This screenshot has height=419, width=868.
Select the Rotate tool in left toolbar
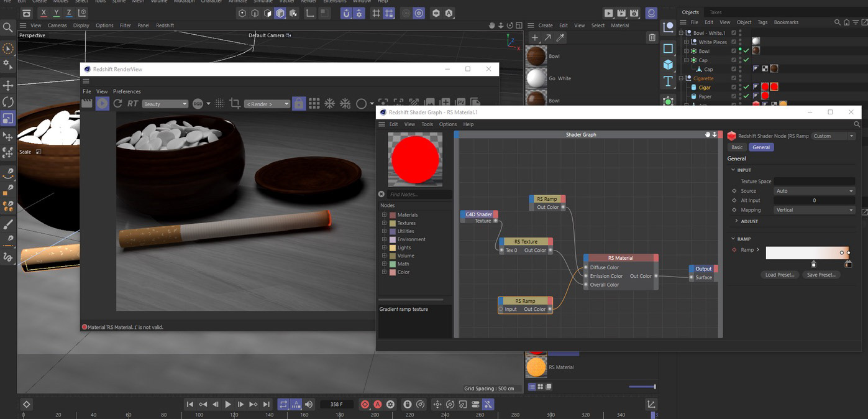coord(8,102)
